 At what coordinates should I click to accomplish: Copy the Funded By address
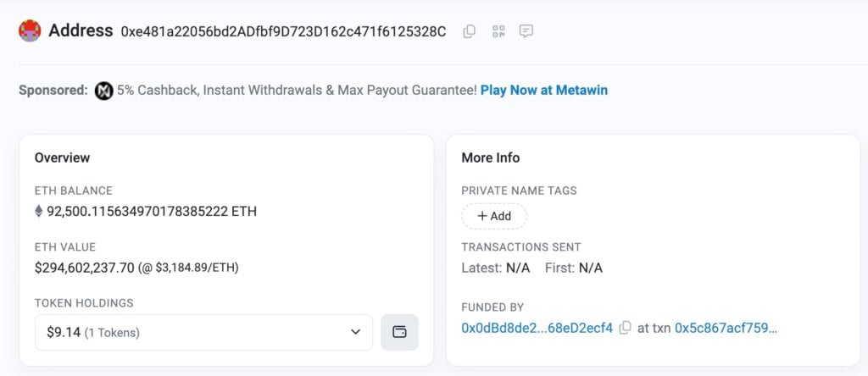click(625, 328)
